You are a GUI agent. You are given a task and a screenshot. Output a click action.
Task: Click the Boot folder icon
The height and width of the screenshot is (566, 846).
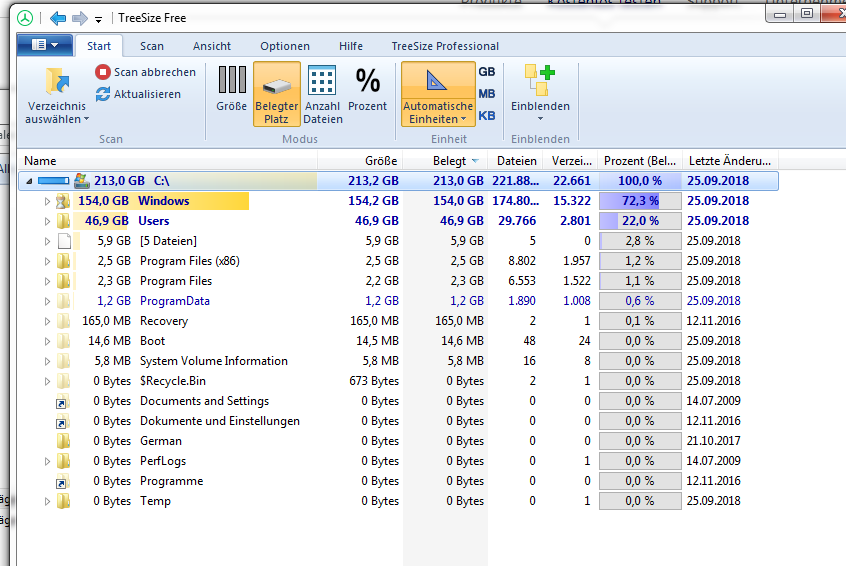[x=63, y=340]
